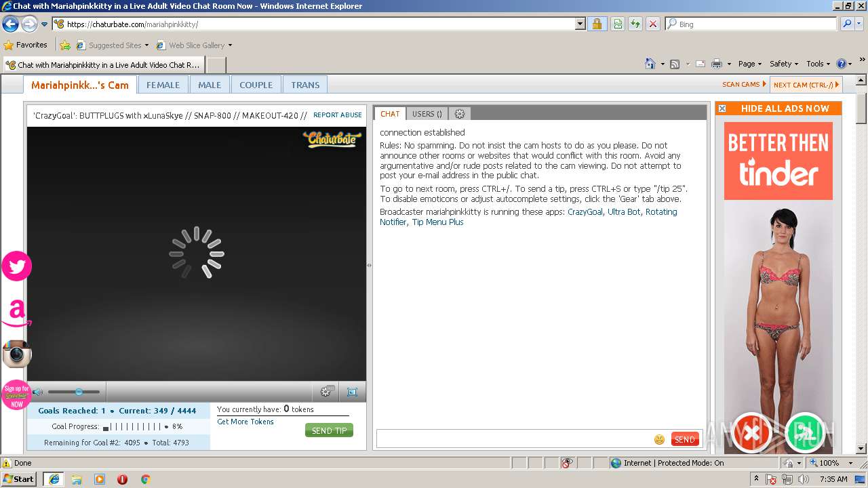
Task: Expand the search provider dropdown arrow
Action: point(860,24)
